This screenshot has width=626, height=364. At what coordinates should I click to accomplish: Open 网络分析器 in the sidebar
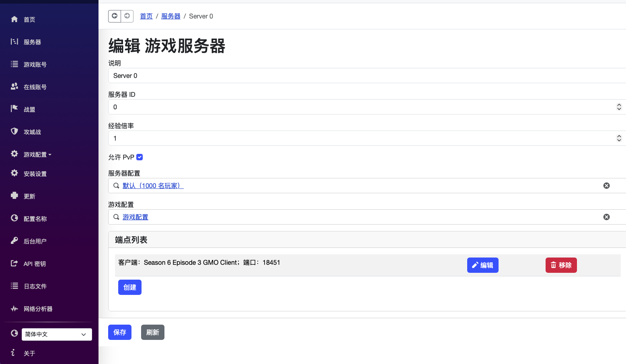38,309
